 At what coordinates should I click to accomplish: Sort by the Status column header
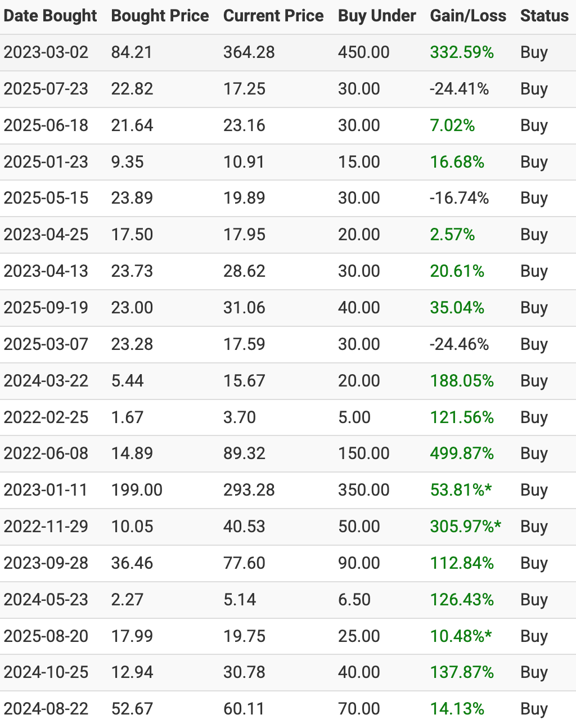pyautogui.click(x=544, y=16)
